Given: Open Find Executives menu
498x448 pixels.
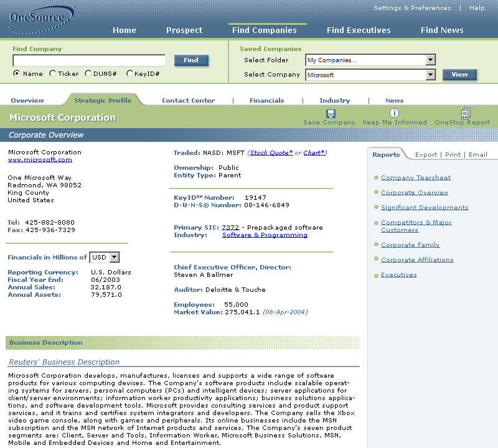Looking at the screenshot, I should tap(359, 30).
